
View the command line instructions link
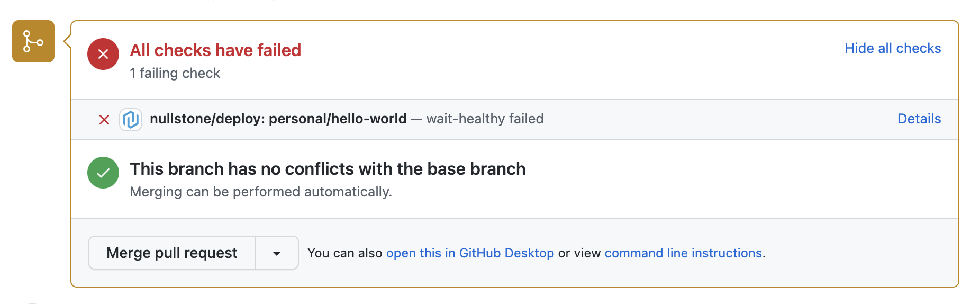683,253
